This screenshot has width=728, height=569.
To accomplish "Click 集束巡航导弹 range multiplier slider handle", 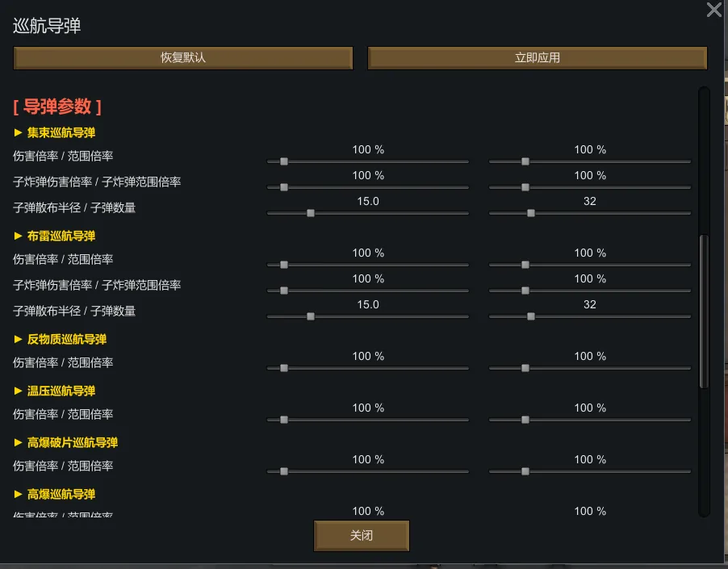I will [525, 161].
